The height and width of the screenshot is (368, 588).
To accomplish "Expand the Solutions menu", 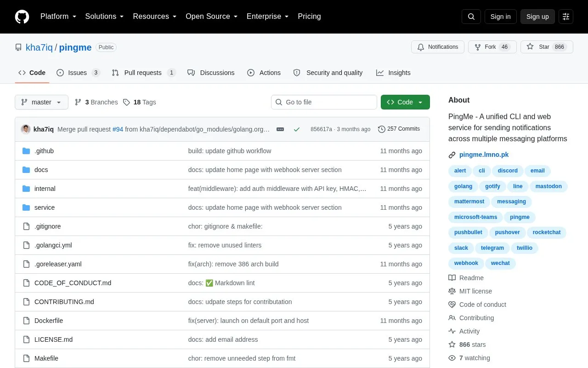I will tap(105, 17).
